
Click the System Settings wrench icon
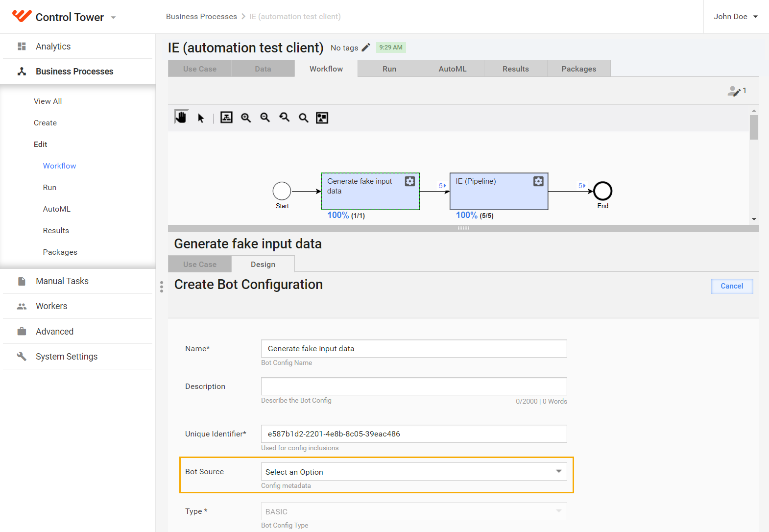[x=22, y=356]
